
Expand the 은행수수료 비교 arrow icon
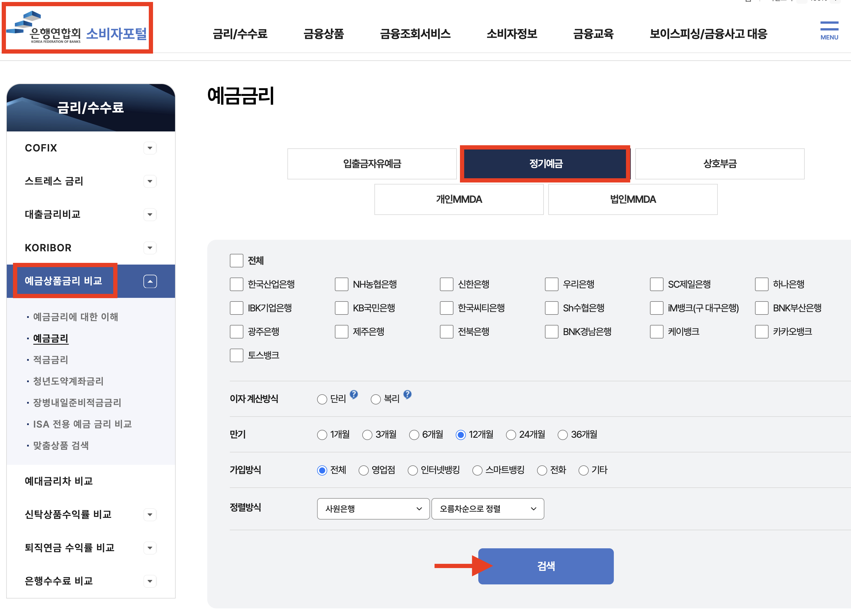coord(150,581)
